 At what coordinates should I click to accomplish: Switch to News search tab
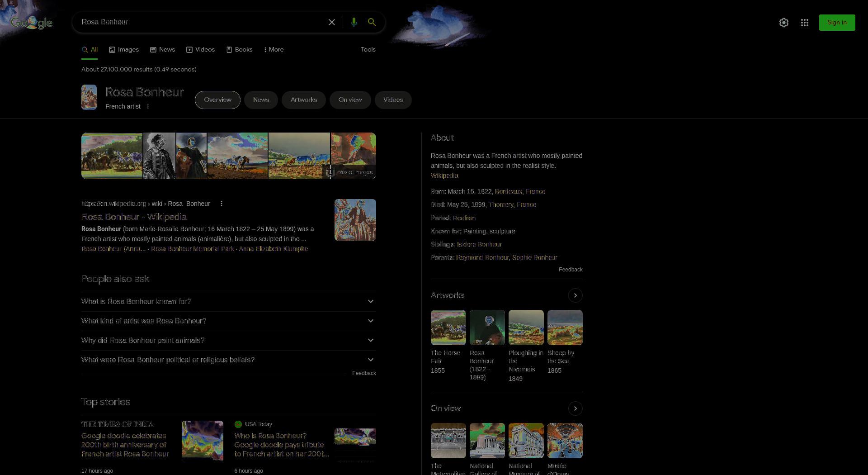pos(162,50)
